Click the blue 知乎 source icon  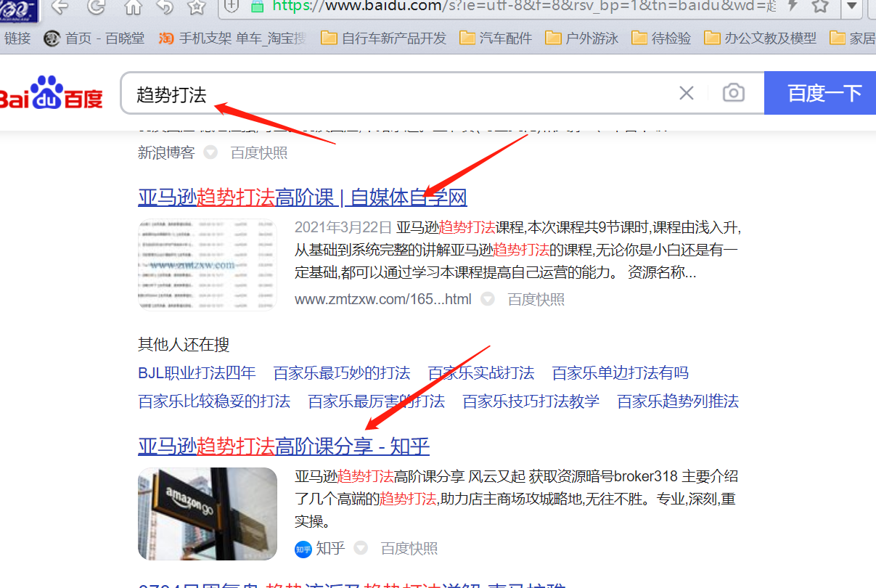click(x=303, y=548)
